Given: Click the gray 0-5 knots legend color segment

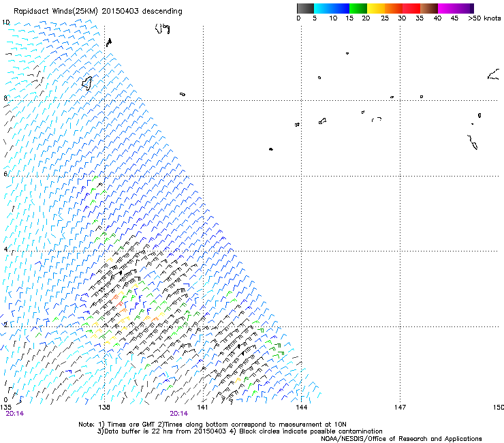Looking at the screenshot, I should [305, 8].
